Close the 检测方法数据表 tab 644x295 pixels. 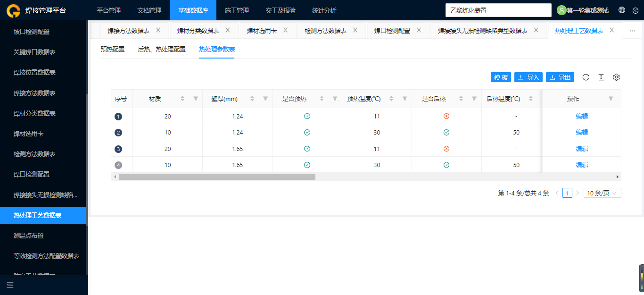click(x=355, y=30)
